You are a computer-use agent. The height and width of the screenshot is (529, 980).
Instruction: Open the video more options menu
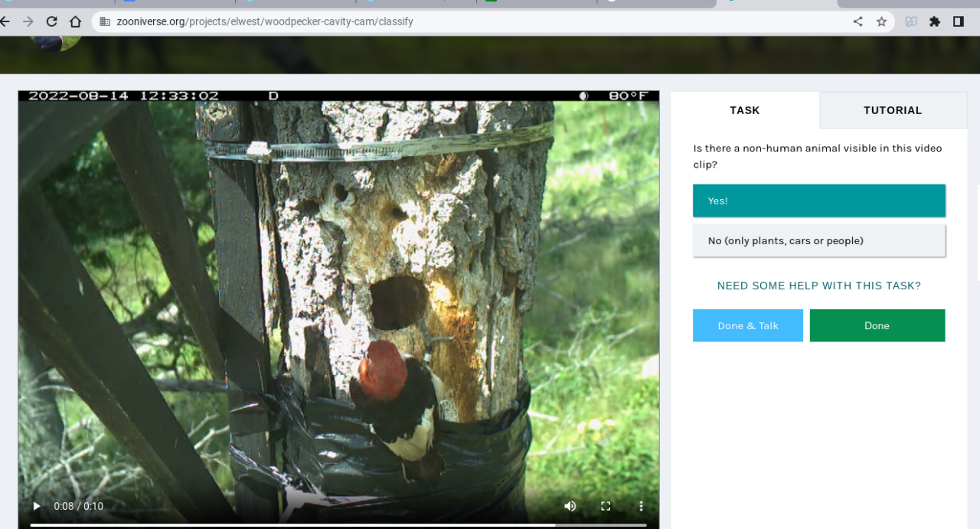pyautogui.click(x=641, y=506)
